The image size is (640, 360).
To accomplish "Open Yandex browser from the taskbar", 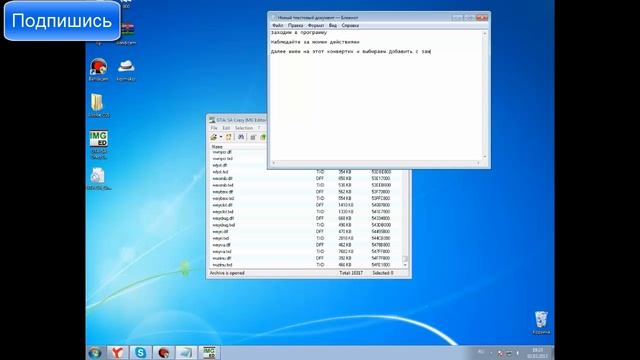I will 117,353.
